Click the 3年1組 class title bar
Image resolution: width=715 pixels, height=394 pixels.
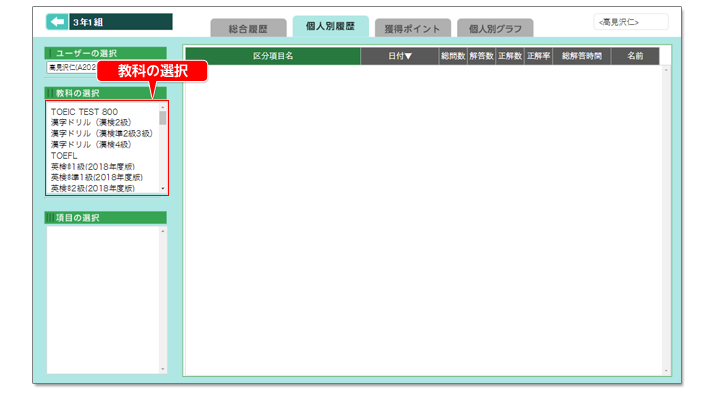[121, 22]
